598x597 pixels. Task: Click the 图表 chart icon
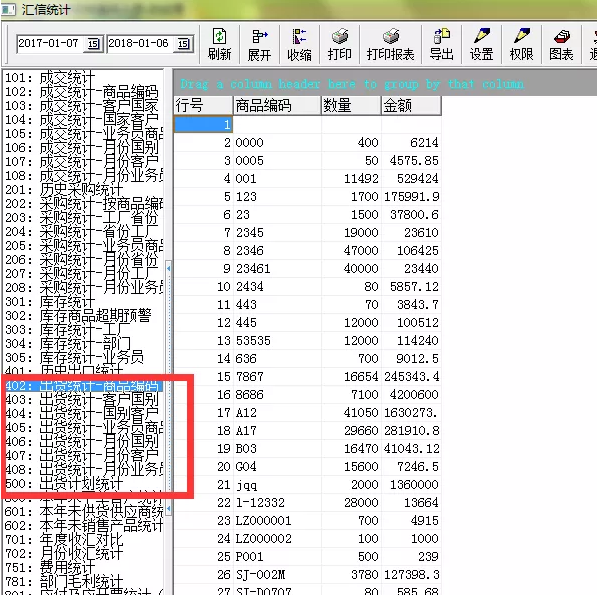click(x=561, y=44)
